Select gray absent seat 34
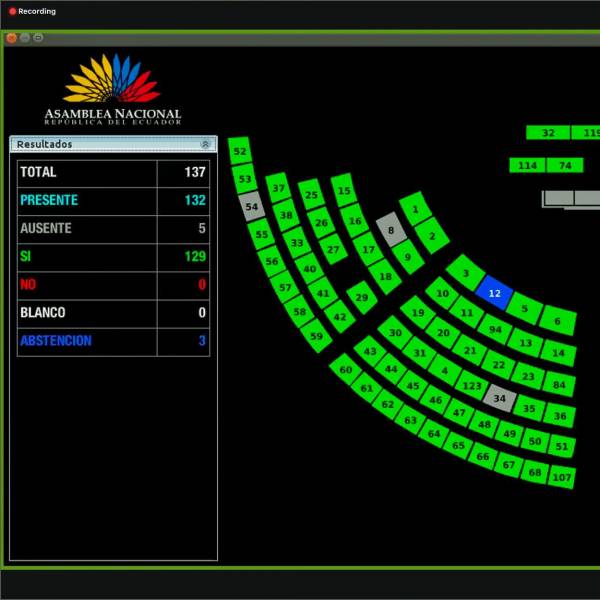Screen dimensions: 600x600 499,399
